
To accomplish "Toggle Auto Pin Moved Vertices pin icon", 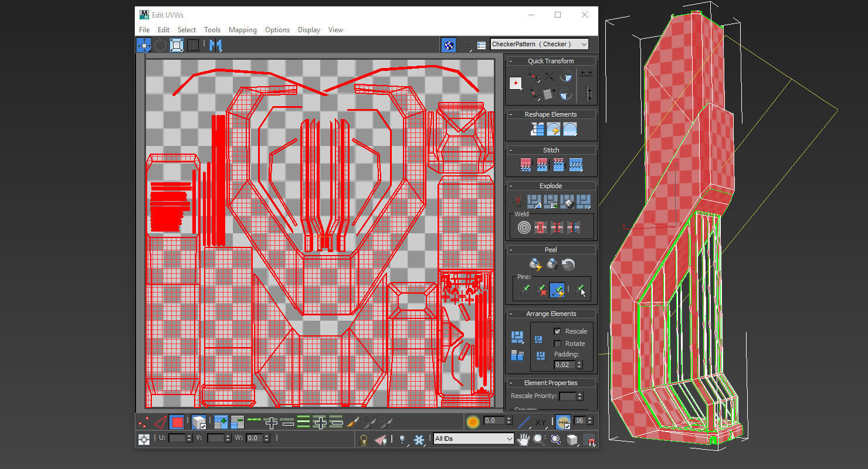I will click(x=557, y=289).
